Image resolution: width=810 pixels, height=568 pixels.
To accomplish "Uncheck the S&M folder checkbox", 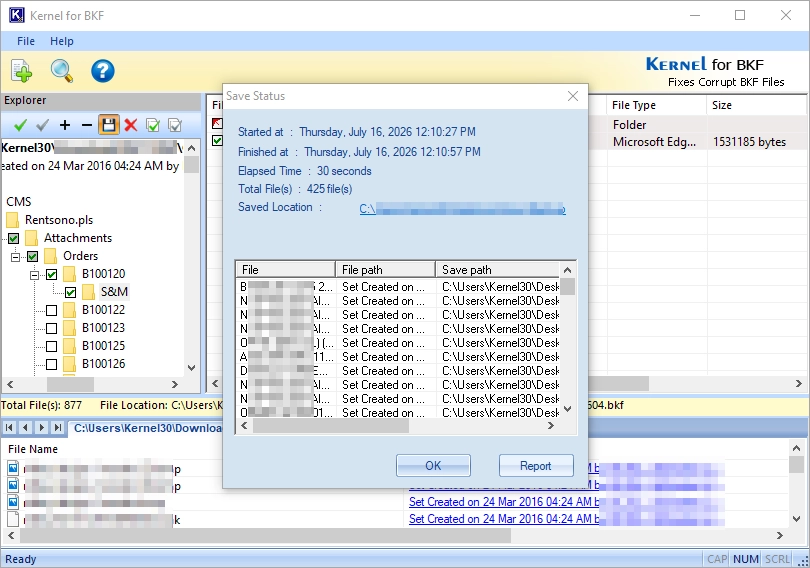I will (x=71, y=293).
